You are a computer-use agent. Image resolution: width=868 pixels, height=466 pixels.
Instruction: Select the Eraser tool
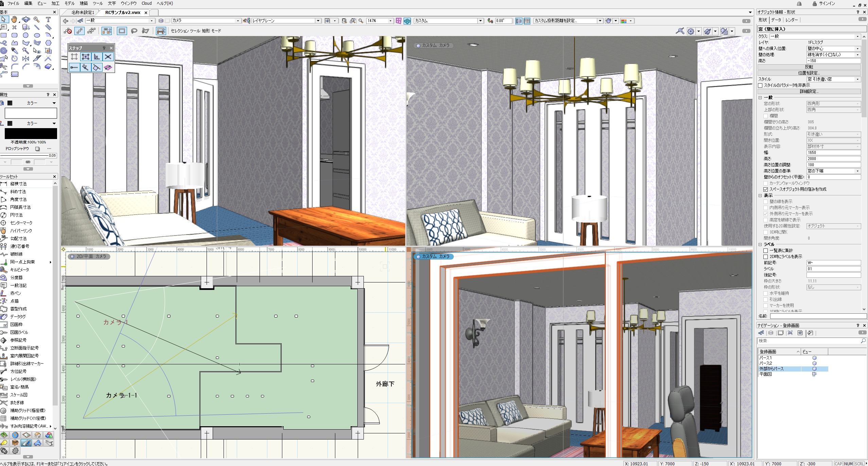point(48,66)
